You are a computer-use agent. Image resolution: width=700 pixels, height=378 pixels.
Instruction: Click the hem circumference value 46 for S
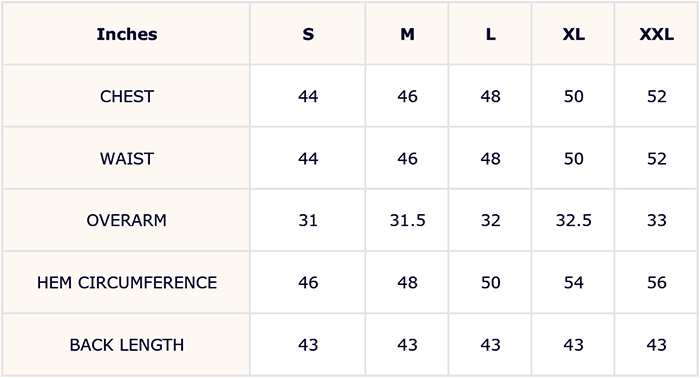click(x=308, y=282)
